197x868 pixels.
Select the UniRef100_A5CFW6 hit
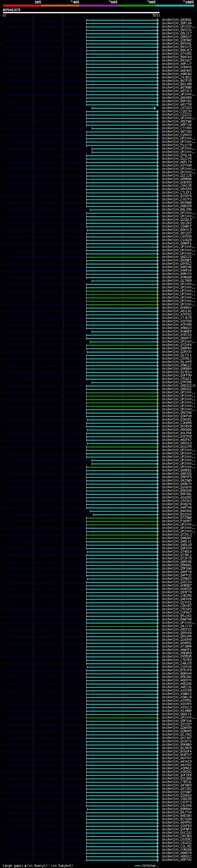[176, 121]
